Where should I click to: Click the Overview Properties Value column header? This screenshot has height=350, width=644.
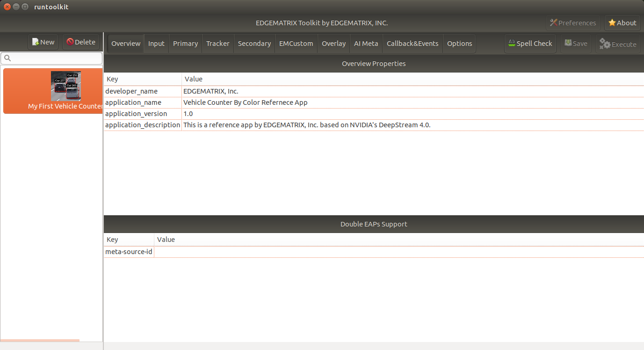(x=413, y=79)
